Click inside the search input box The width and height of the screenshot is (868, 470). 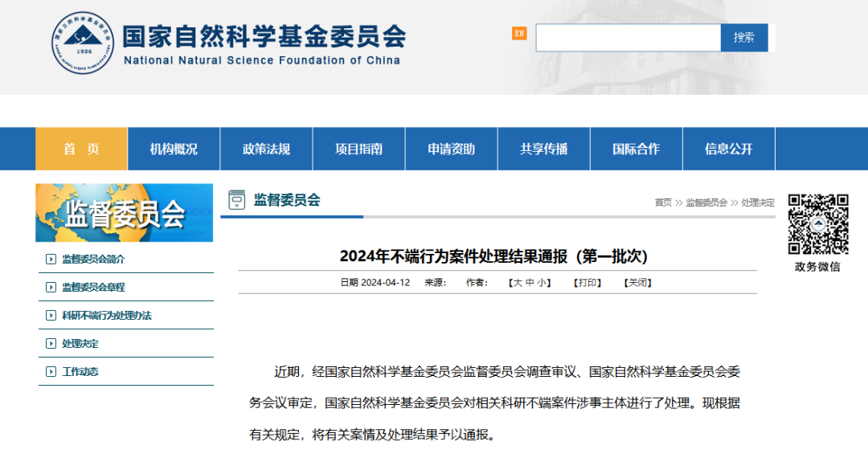pyautogui.click(x=627, y=37)
